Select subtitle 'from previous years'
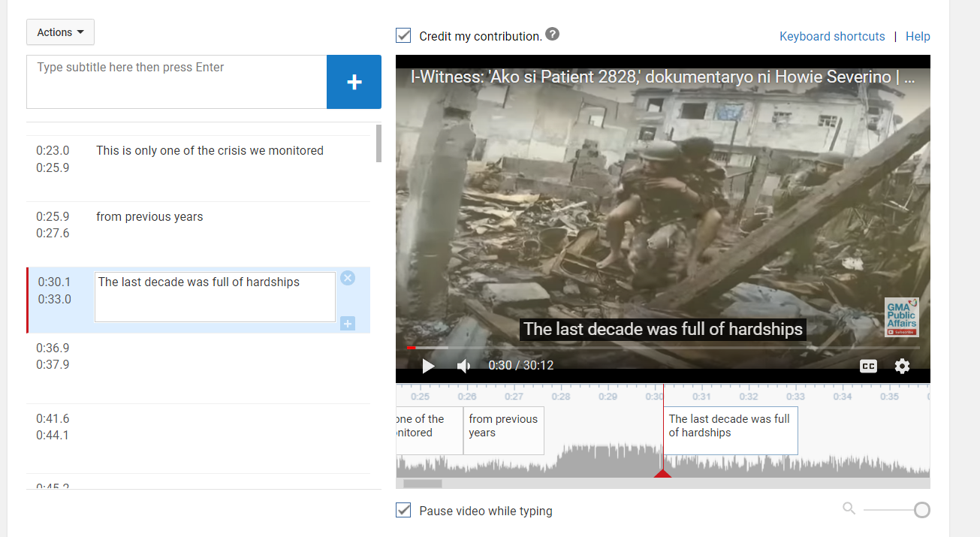This screenshot has height=537, width=980. (x=198, y=234)
